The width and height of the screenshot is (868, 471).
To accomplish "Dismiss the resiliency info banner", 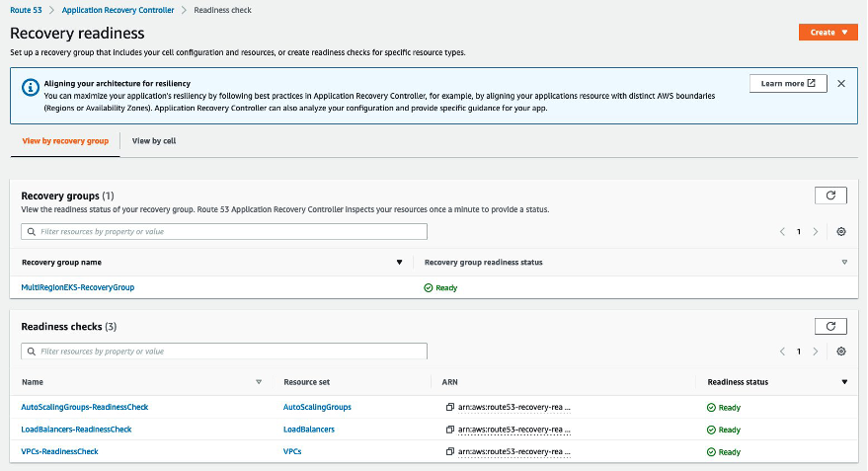I will pos(841,84).
